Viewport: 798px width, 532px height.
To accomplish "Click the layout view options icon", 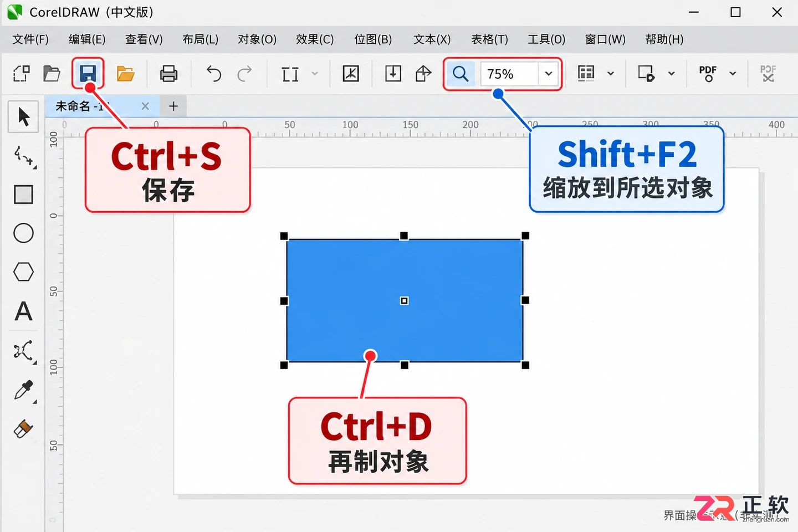I will point(586,73).
